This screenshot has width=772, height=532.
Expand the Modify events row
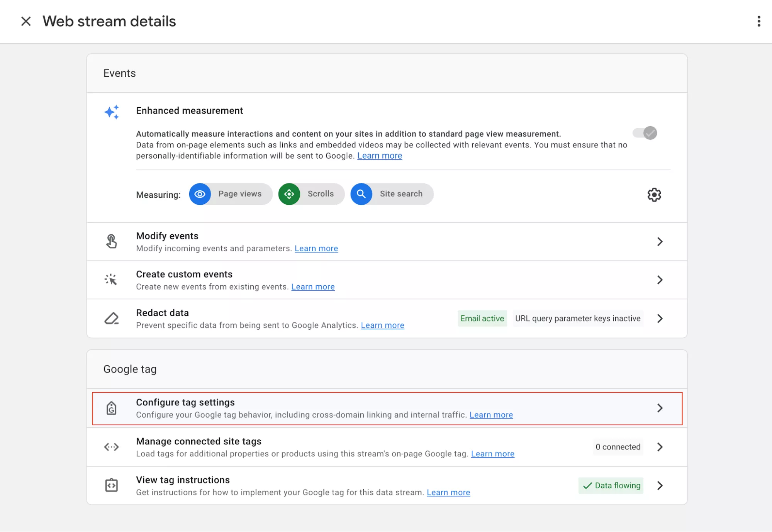pos(660,241)
